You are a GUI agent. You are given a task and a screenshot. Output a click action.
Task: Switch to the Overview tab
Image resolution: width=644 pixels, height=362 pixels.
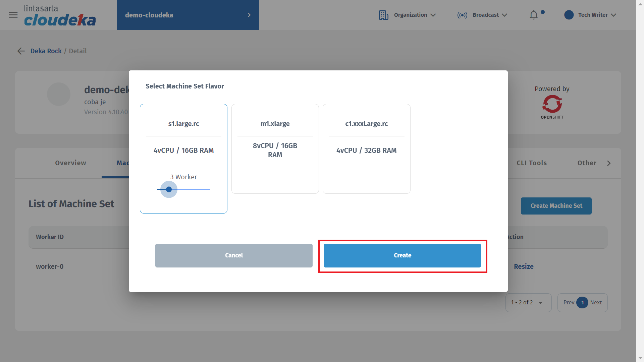click(x=70, y=163)
